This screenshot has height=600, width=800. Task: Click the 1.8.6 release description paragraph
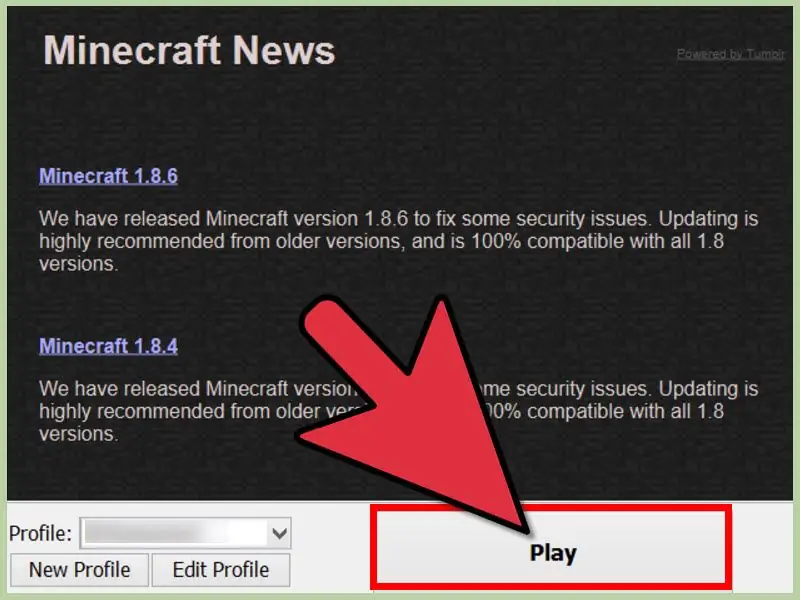(398, 241)
